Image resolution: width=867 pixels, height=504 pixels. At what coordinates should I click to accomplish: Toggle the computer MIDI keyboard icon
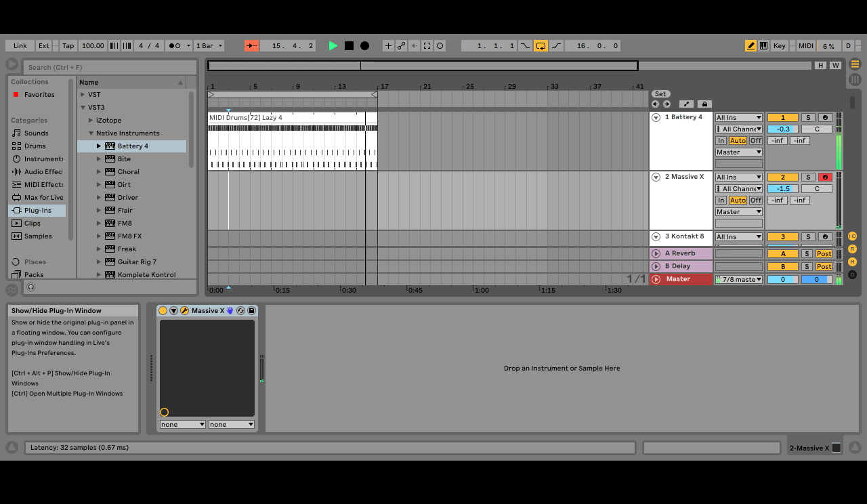point(764,46)
